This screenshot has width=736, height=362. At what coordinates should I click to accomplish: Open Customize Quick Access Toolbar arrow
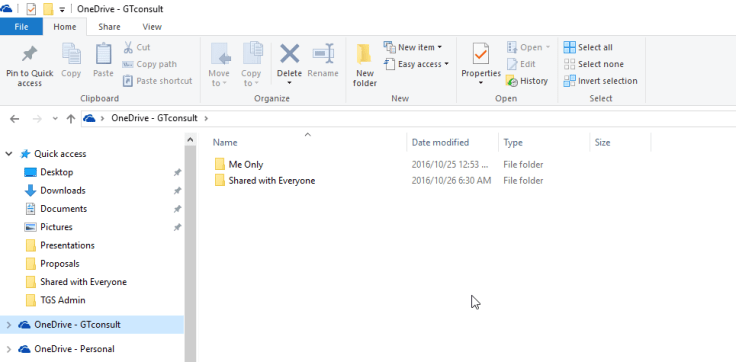62,9
